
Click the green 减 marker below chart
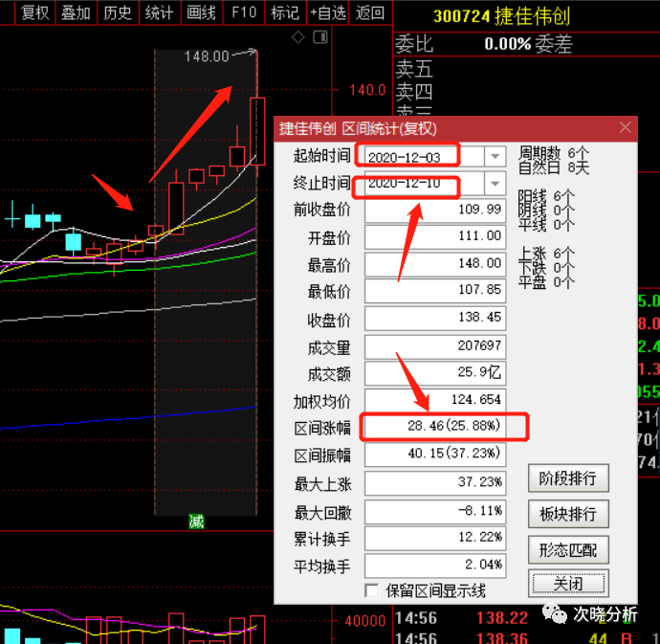coord(196,522)
